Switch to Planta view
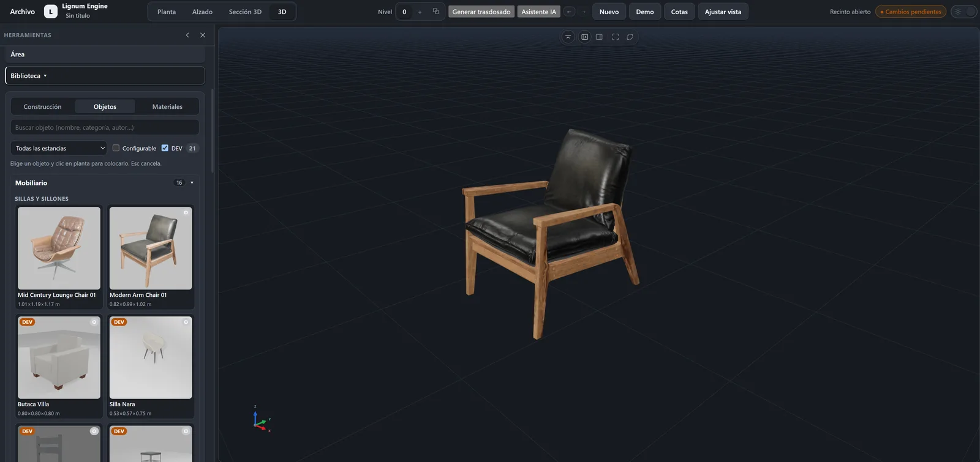The height and width of the screenshot is (462, 980). coord(167,12)
